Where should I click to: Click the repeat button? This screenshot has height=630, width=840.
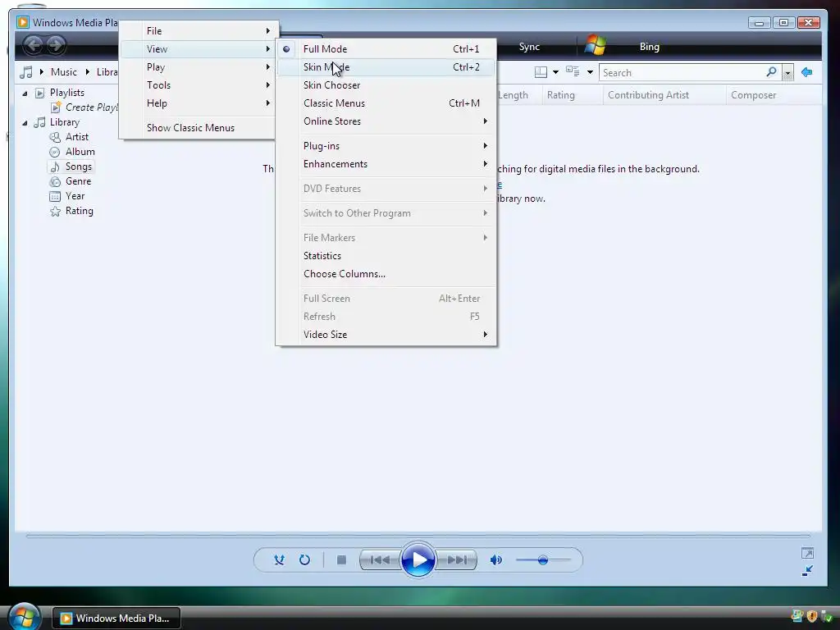(304, 559)
